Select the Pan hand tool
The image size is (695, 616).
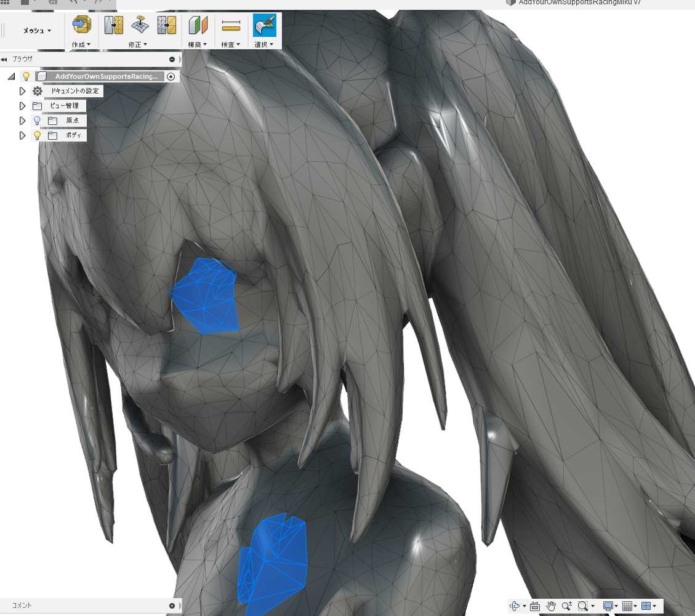[550, 606]
